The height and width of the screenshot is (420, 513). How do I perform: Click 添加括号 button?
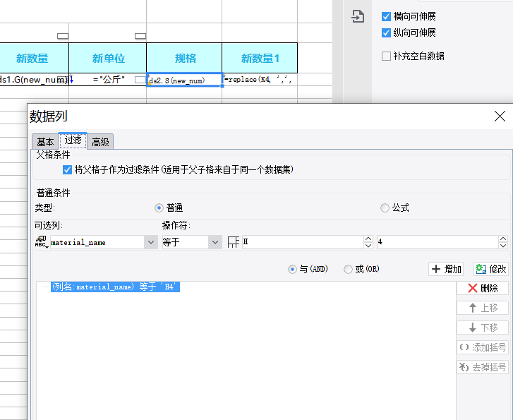(483, 347)
